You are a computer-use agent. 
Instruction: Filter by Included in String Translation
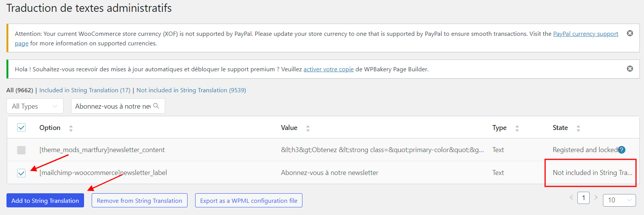85,90
